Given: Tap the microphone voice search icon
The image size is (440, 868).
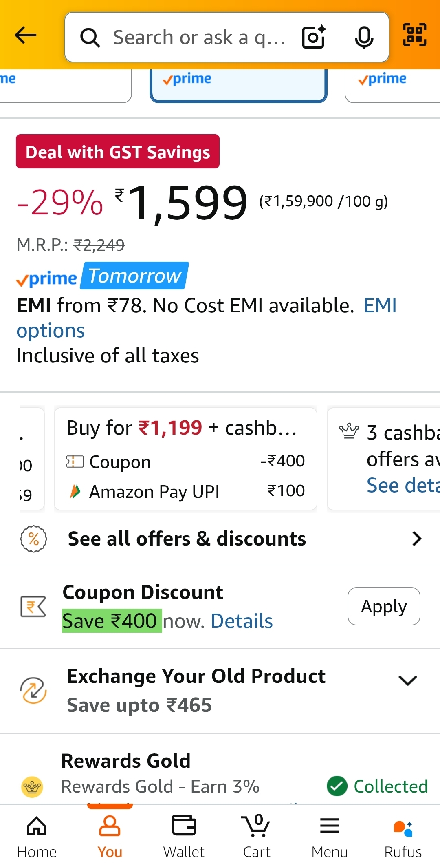Looking at the screenshot, I should [x=363, y=37].
